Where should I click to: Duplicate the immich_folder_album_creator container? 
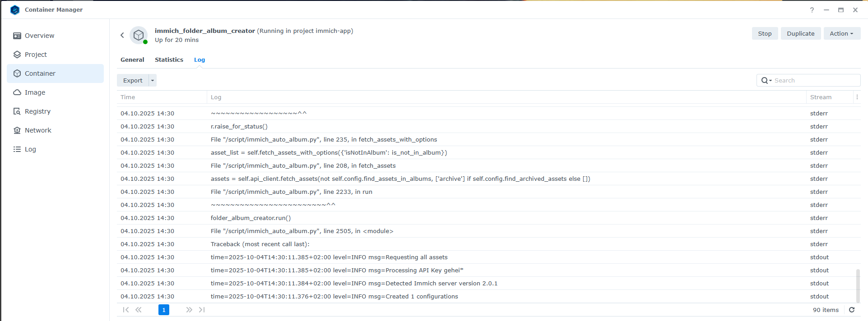tap(800, 33)
